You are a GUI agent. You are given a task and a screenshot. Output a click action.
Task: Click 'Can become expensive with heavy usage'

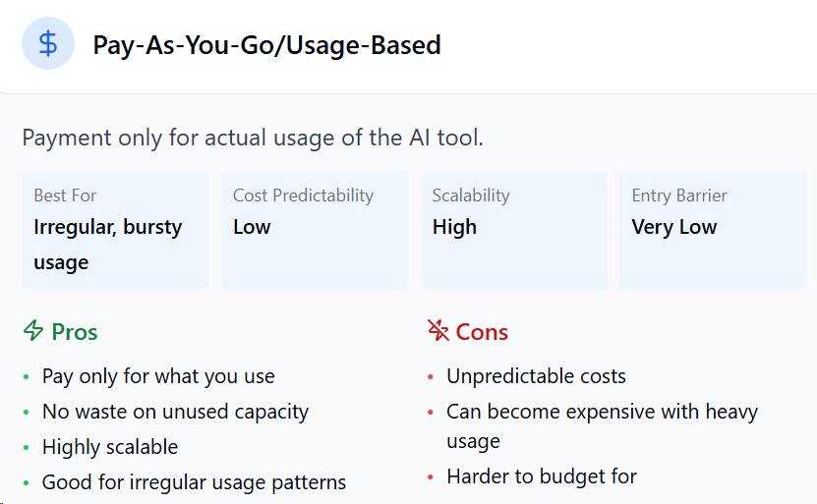click(x=602, y=426)
